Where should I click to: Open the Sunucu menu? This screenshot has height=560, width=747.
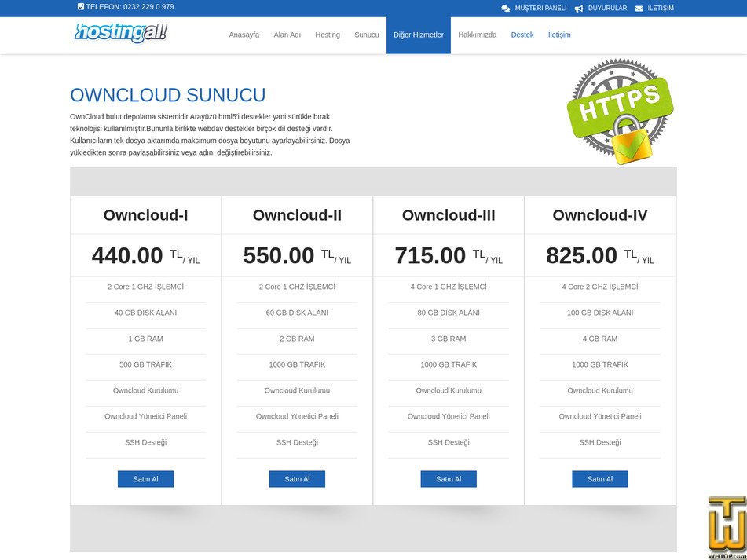[x=367, y=35]
